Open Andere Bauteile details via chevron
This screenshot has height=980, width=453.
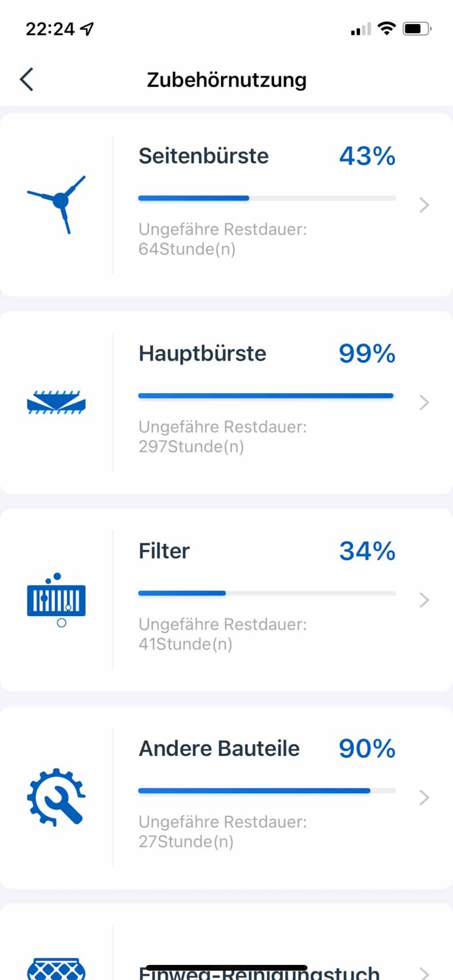tap(424, 797)
